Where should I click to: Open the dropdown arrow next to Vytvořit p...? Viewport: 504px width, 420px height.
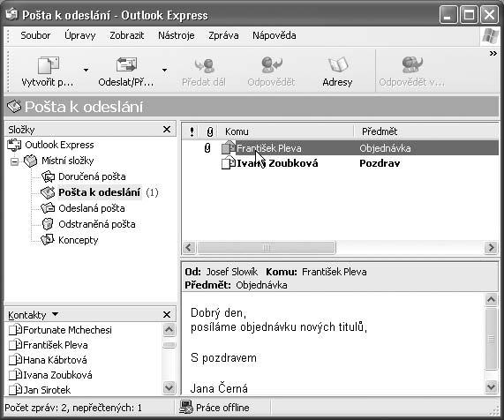coord(86,70)
